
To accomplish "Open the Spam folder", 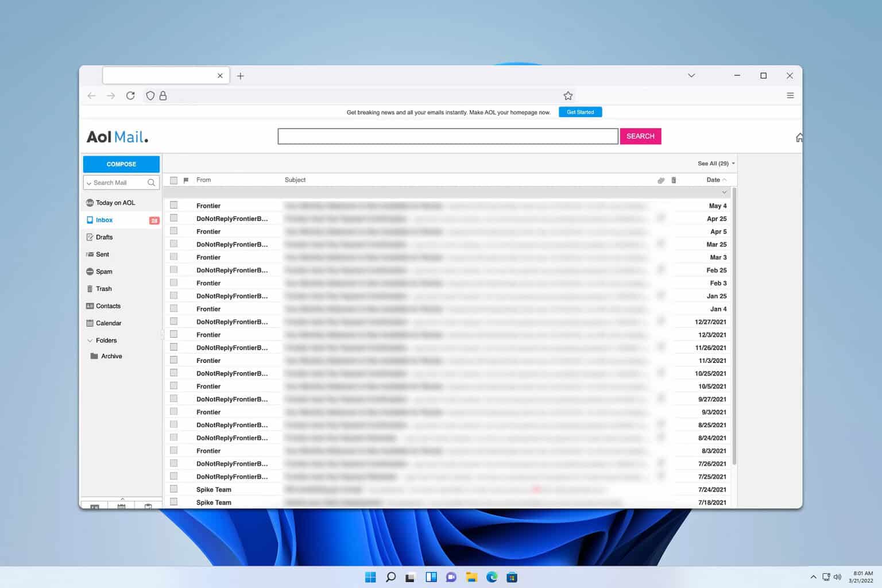I will [104, 272].
